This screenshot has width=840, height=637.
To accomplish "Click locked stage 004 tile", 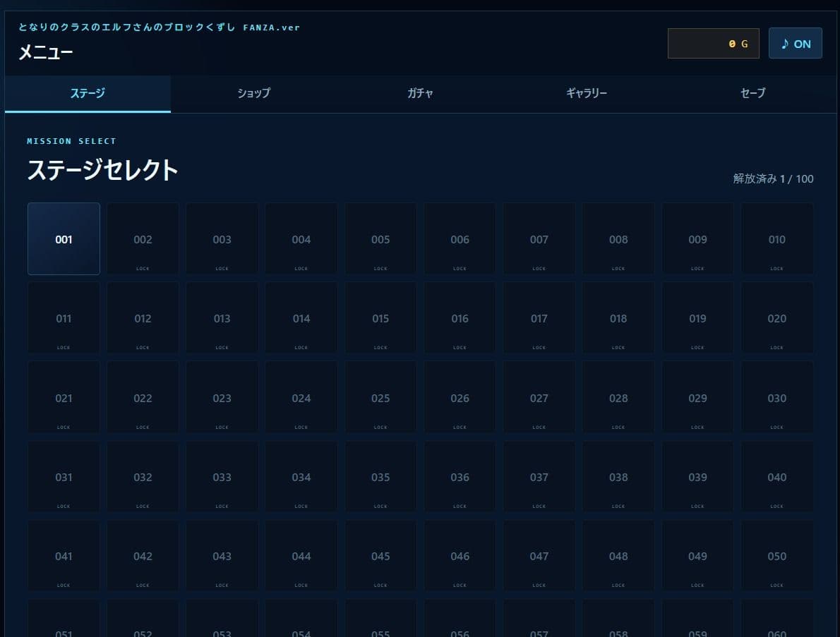I will coord(301,238).
